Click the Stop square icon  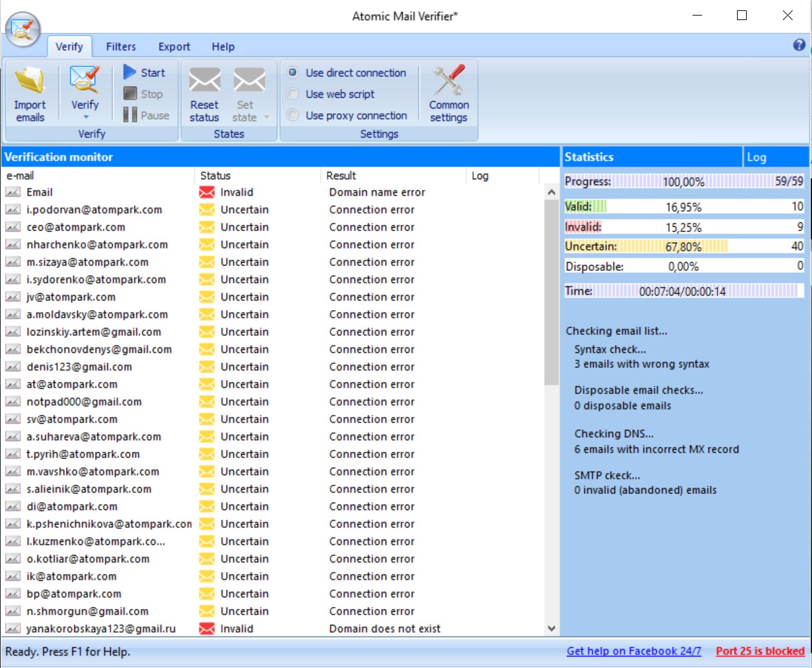(130, 94)
